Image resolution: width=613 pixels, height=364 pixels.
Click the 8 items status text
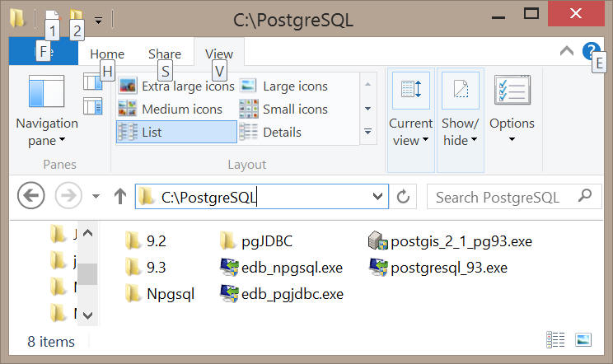(x=51, y=342)
